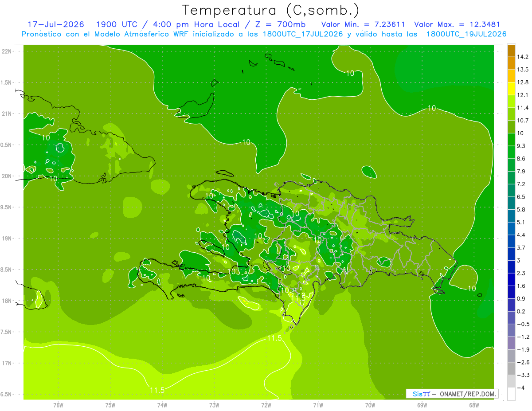Click the "73W" longitude axis label
The image size is (532, 411).
coord(214,405)
